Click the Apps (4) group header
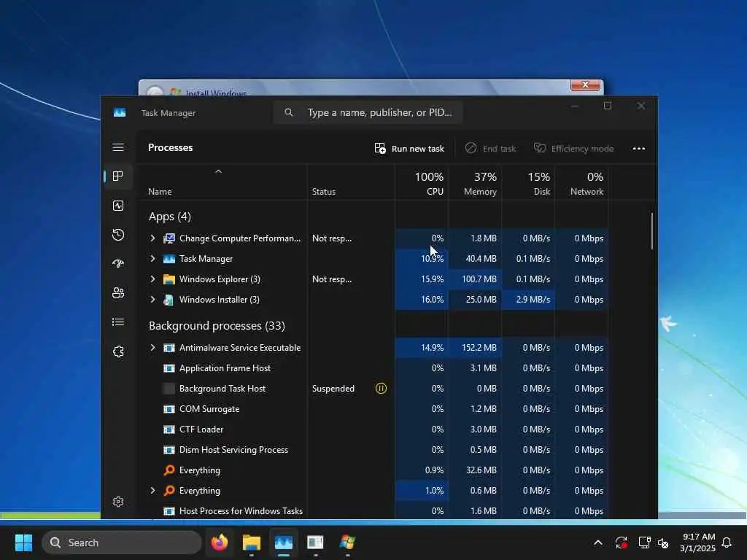 [x=169, y=217]
